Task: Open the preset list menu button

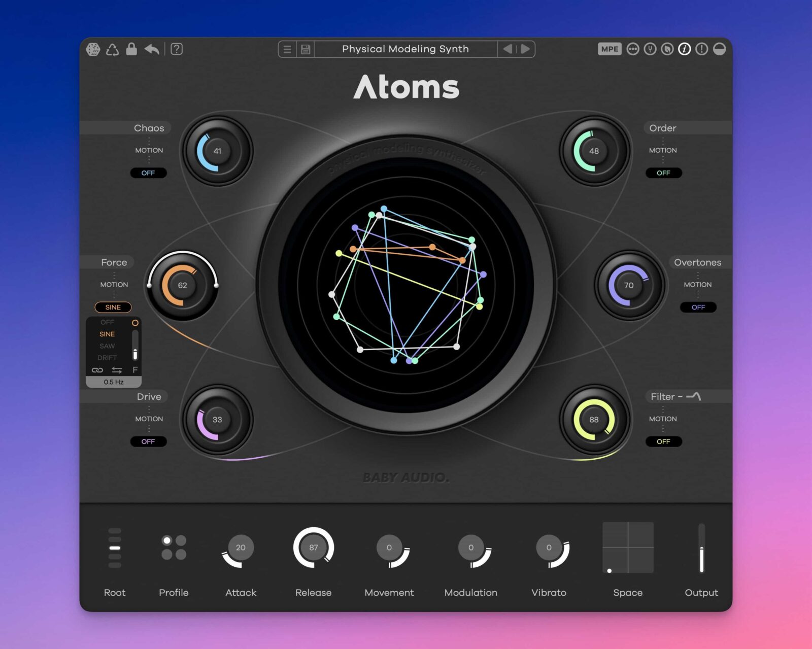Action: click(287, 49)
